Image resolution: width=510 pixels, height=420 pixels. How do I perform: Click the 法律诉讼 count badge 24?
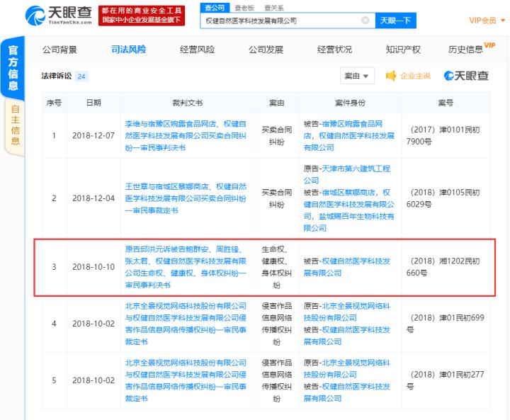click(81, 76)
